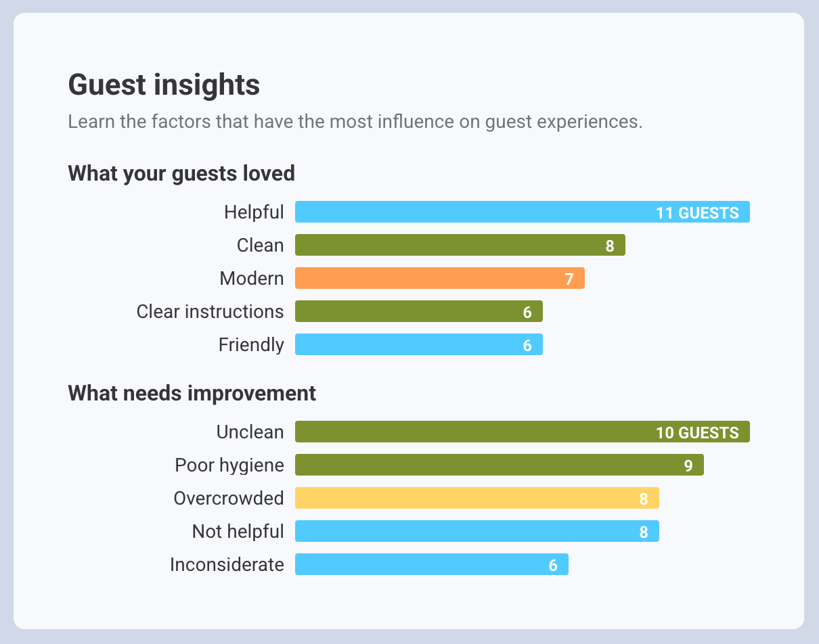The height and width of the screenshot is (644, 819).
Task: Click the Not helpful bar
Action: click(477, 532)
